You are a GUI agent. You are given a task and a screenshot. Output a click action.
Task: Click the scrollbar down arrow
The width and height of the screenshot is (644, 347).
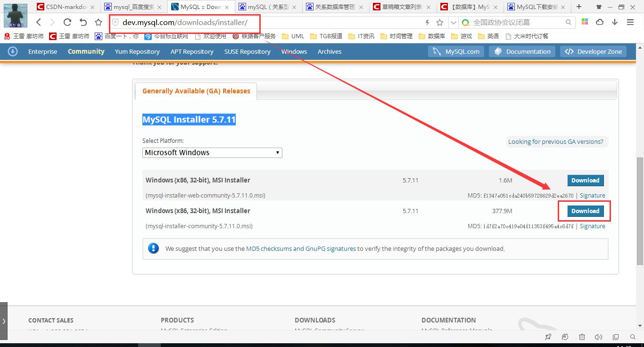(640, 326)
